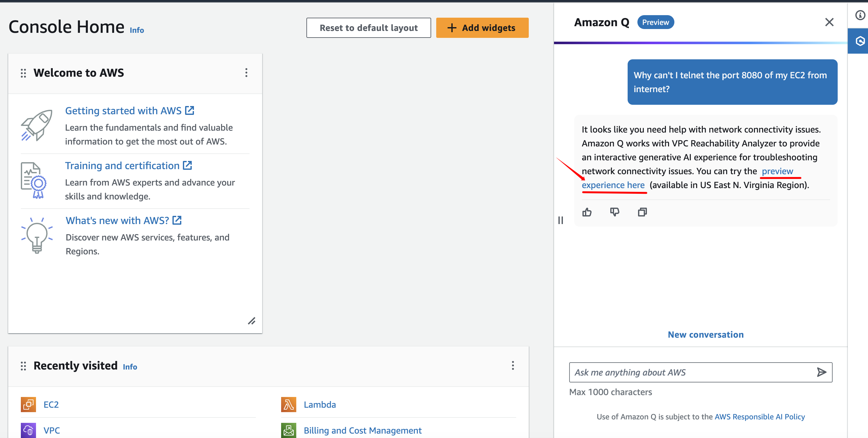Open the info circle icon in sidebar
The width and height of the screenshot is (868, 438).
(860, 15)
